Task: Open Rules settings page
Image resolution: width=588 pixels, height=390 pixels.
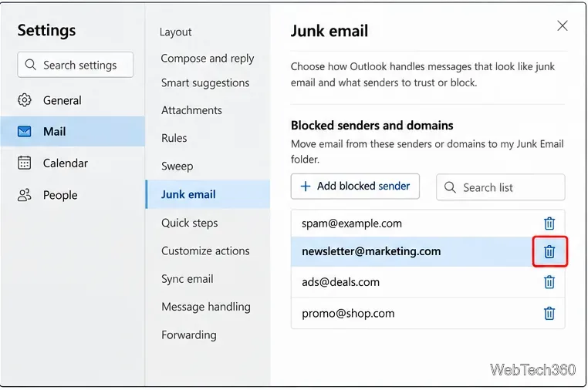Action: [174, 138]
